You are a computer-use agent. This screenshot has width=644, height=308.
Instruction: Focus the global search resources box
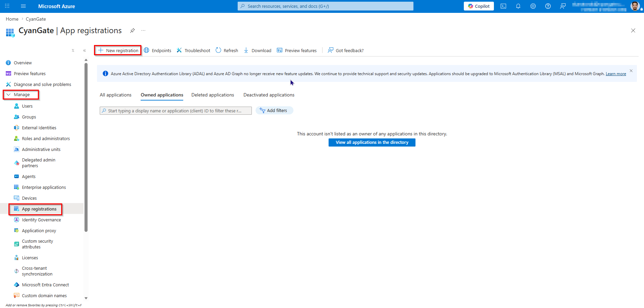(x=326, y=6)
